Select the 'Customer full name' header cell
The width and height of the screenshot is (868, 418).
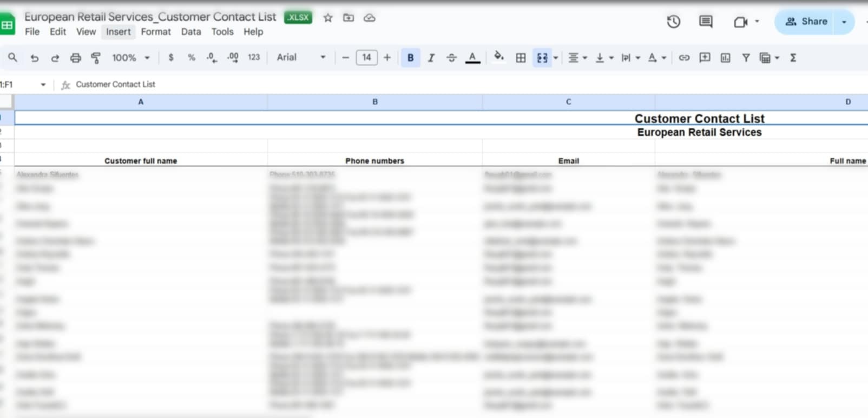[x=141, y=160]
